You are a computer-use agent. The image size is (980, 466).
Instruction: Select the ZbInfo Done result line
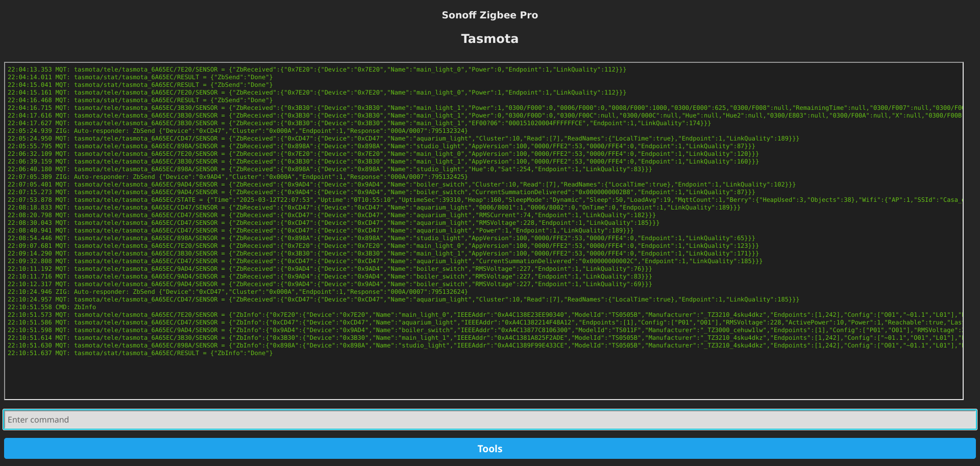(140, 353)
